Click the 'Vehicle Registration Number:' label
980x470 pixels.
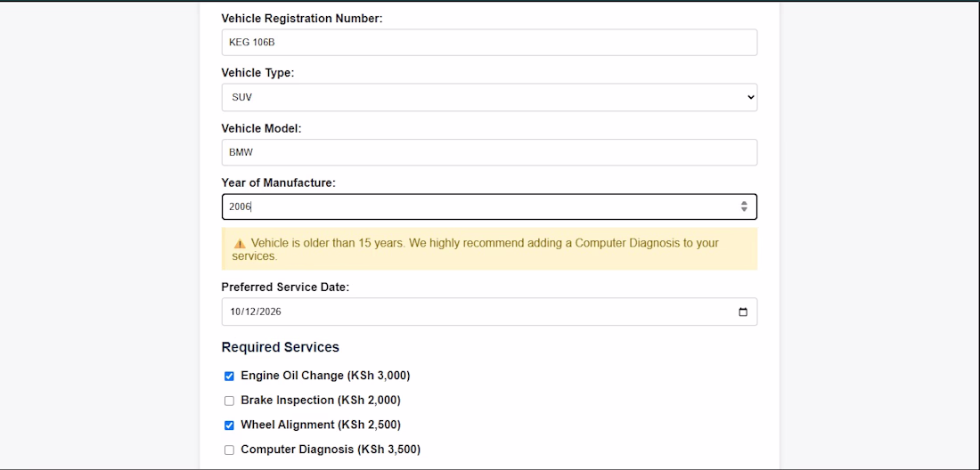[x=302, y=19]
